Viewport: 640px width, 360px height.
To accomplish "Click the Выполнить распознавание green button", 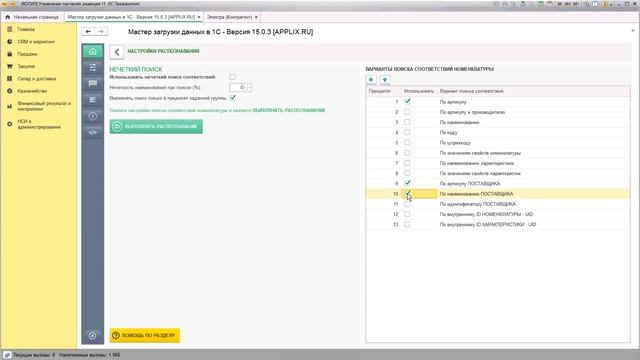I will pos(156,126).
